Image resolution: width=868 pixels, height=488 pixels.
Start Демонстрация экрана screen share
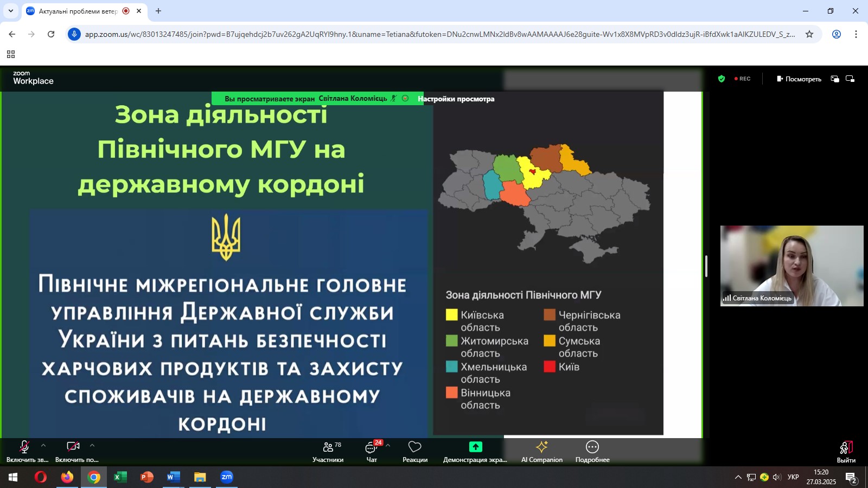475,451
